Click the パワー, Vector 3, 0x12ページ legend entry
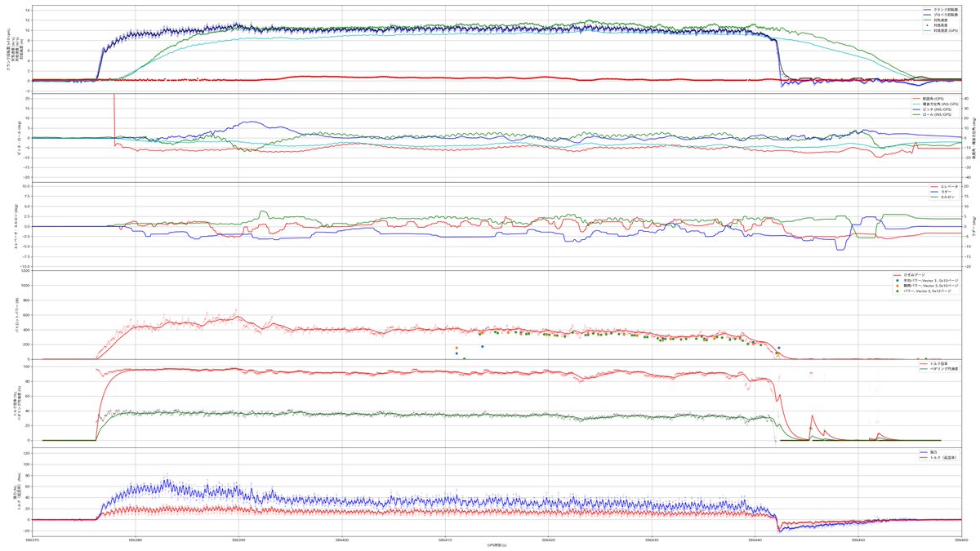This screenshot has height=551, width=980. tap(922, 291)
